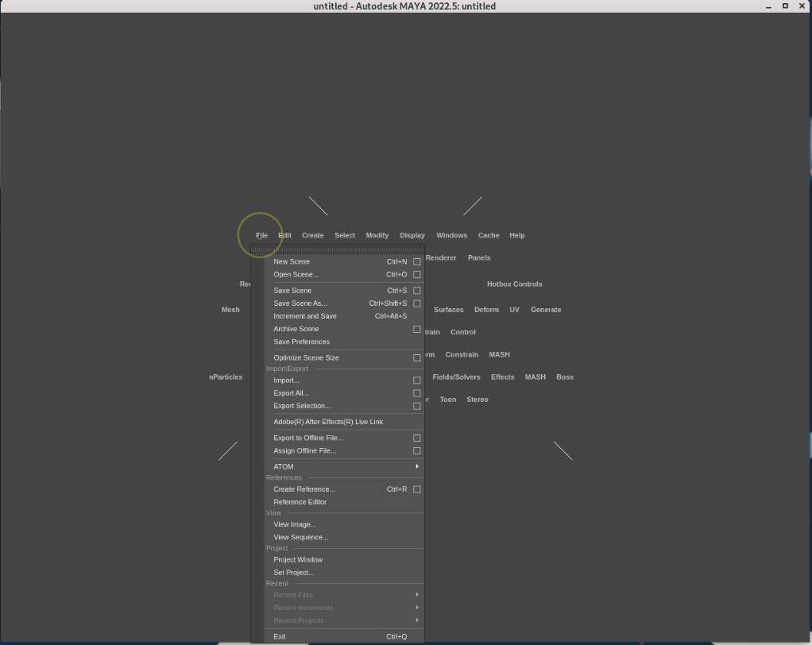Expand Recent Files submenu
This screenshot has width=812, height=645.
(x=344, y=595)
